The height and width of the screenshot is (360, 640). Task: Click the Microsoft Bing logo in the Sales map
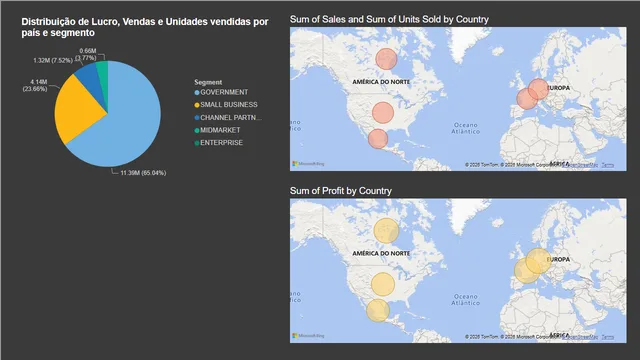click(308, 164)
